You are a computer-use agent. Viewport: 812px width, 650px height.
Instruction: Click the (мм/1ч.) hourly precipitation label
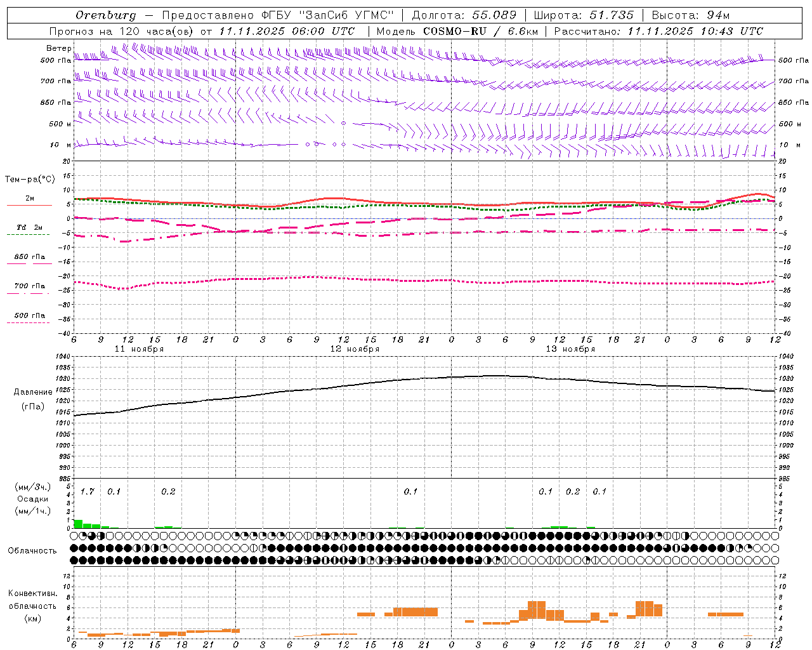coord(33,511)
